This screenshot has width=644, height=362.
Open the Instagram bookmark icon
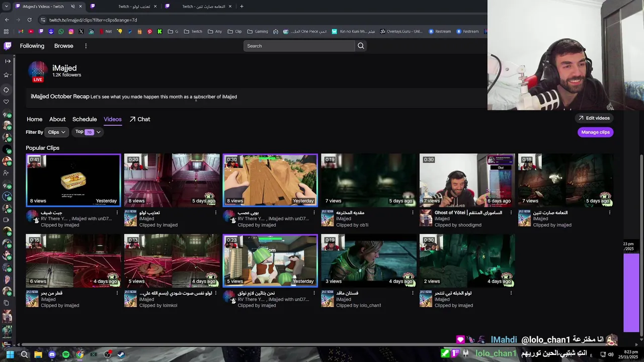pyautogui.click(x=71, y=31)
